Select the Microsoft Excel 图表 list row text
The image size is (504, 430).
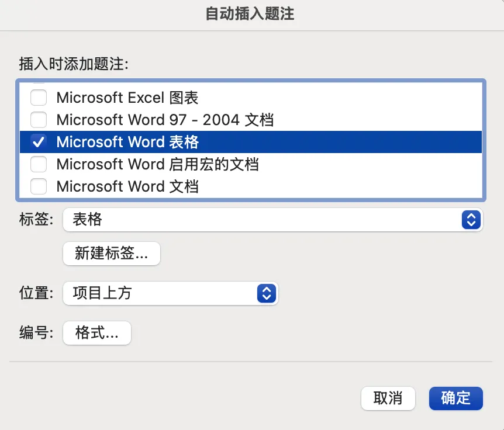tap(127, 98)
